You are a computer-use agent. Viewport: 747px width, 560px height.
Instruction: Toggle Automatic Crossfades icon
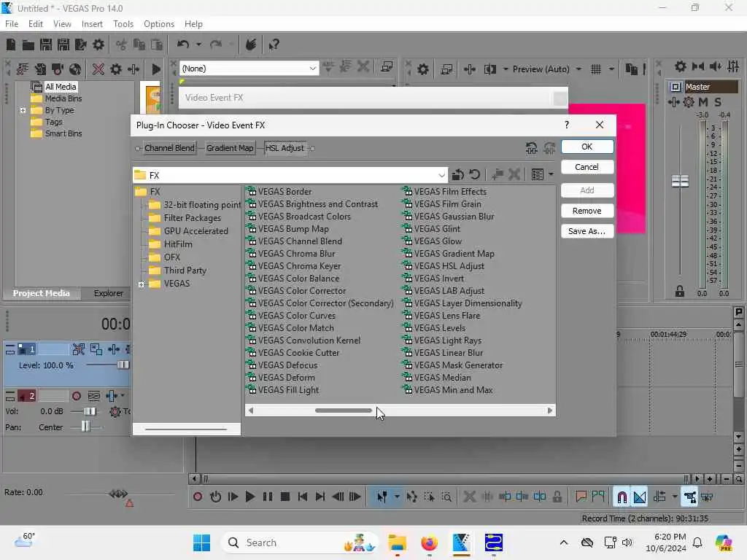tap(640, 497)
